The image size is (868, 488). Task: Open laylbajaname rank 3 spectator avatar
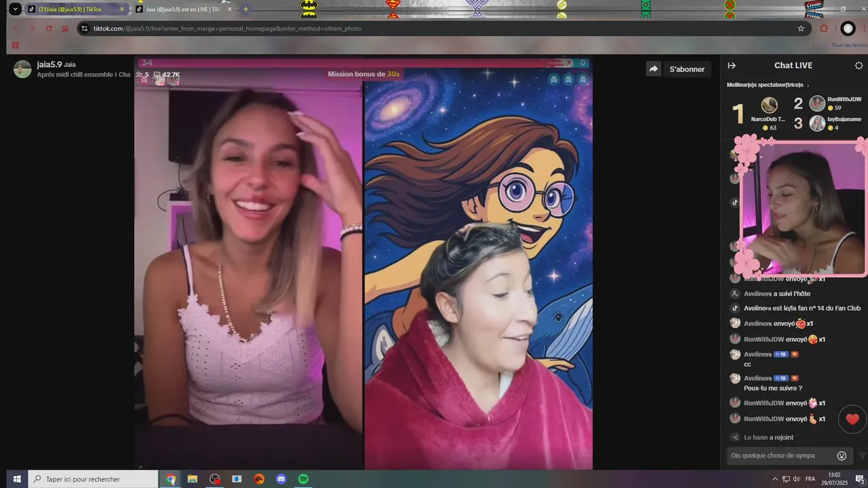point(817,123)
